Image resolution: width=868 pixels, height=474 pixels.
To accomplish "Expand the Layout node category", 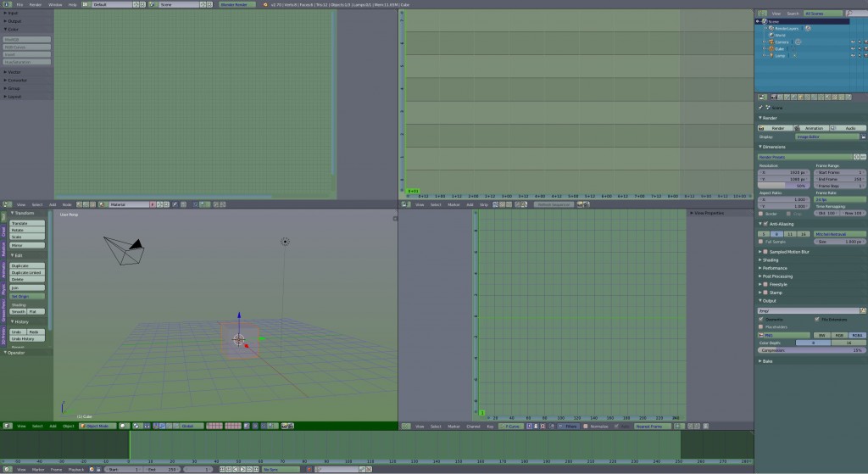I will [14, 97].
